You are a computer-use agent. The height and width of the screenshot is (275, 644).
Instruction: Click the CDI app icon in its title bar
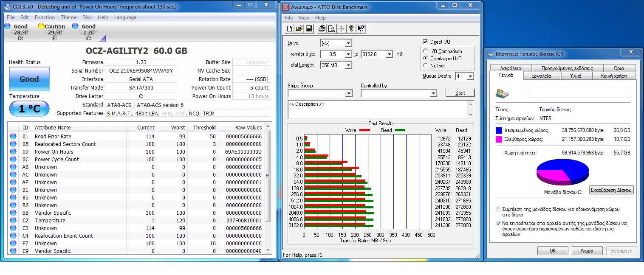pyautogui.click(x=8, y=6)
